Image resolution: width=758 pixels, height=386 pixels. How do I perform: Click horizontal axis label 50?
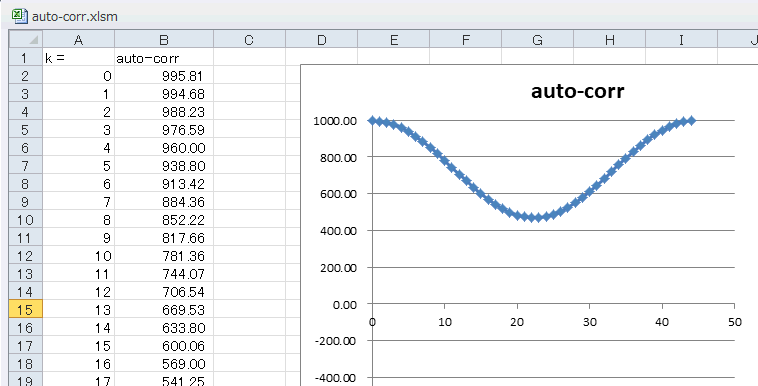click(735, 322)
